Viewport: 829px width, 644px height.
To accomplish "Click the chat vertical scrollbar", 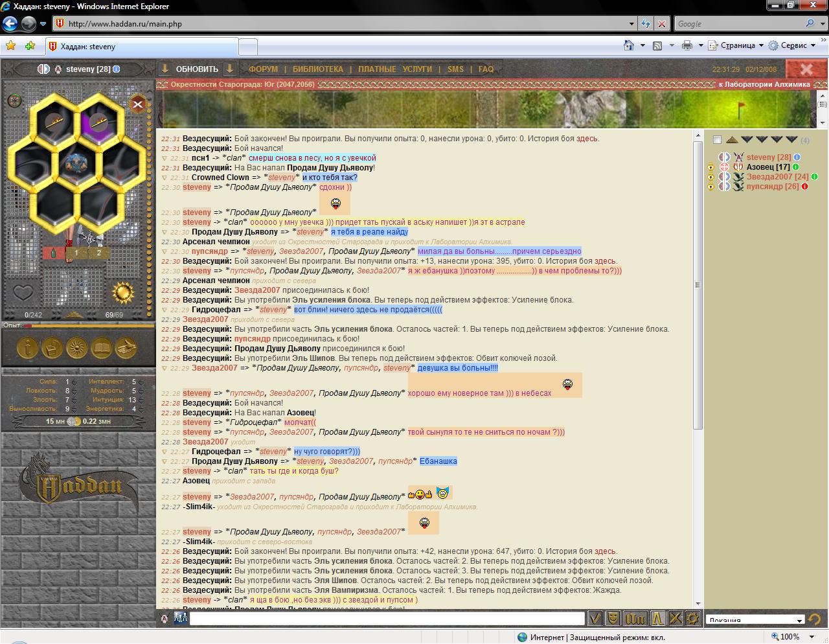I will (x=698, y=369).
